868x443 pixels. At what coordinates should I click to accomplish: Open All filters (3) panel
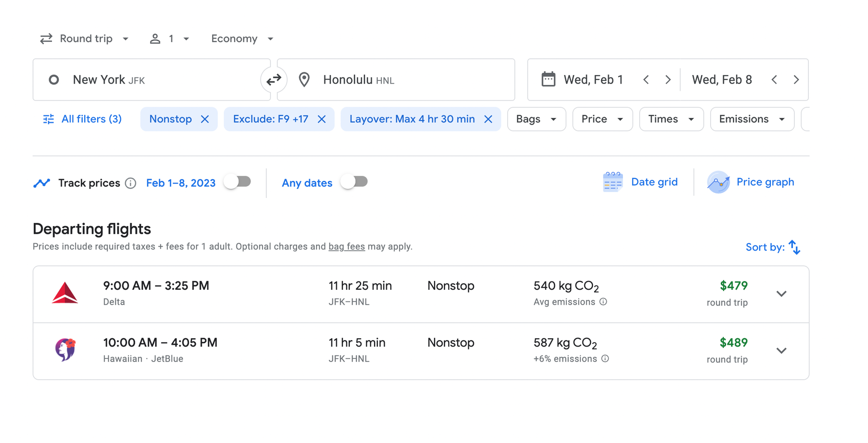[82, 119]
